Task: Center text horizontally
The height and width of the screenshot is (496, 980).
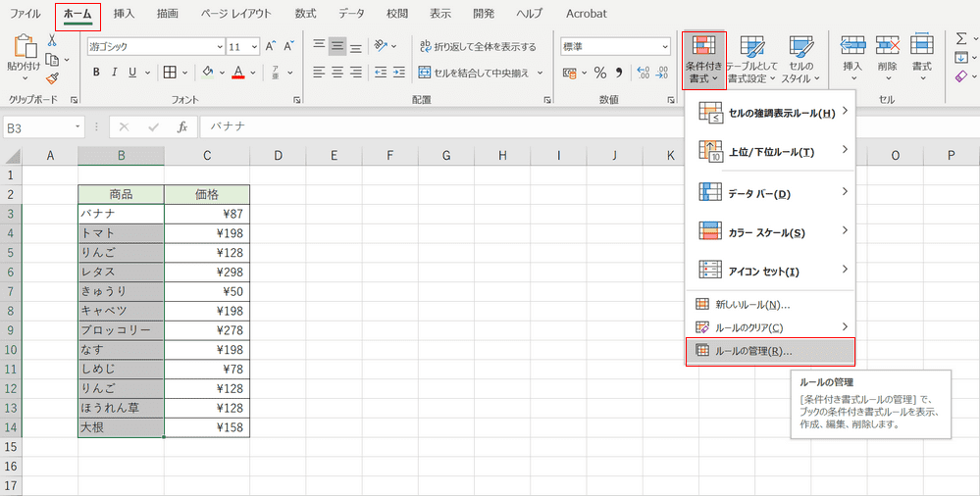Action: 337,73
